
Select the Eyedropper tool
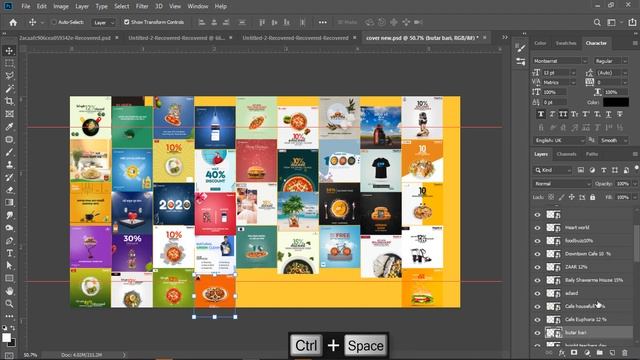pyautogui.click(x=9, y=127)
